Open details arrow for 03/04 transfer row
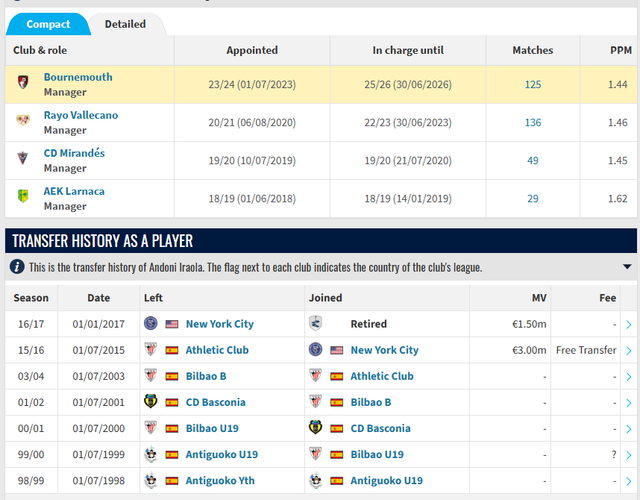 [629, 377]
